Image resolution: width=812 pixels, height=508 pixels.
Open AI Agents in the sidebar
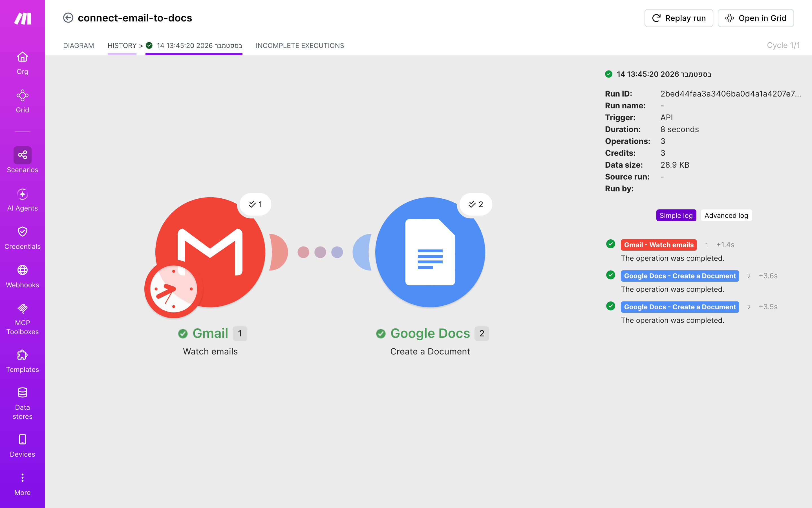coord(23,200)
